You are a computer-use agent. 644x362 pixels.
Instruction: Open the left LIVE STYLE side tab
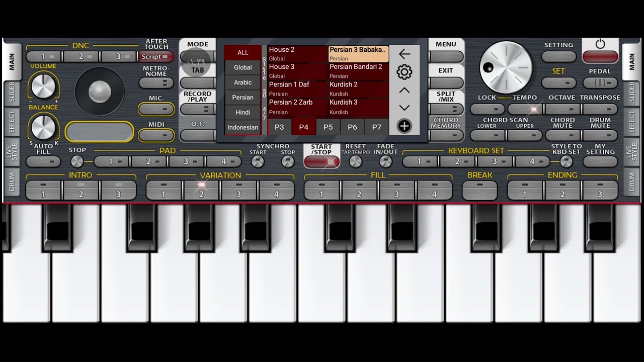point(12,152)
